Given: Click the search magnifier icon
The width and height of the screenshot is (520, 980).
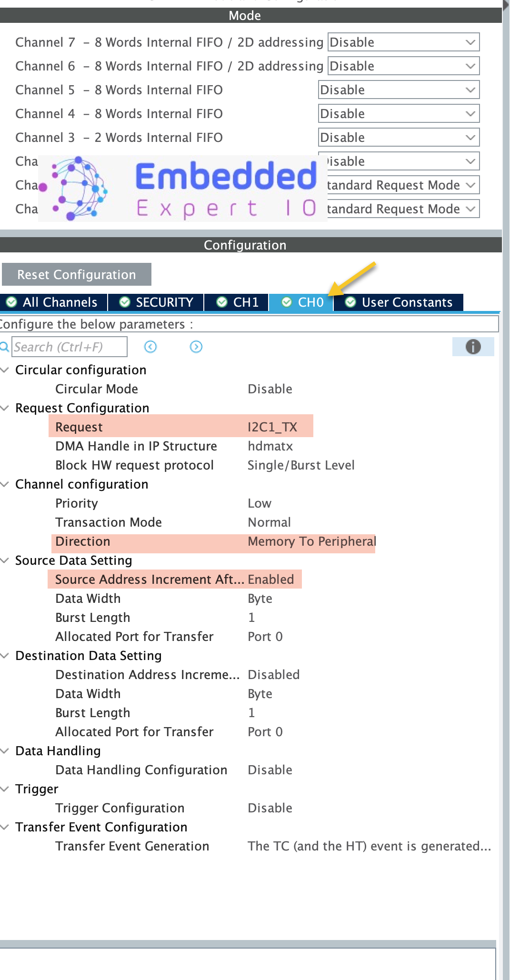Looking at the screenshot, I should coord(4,347).
